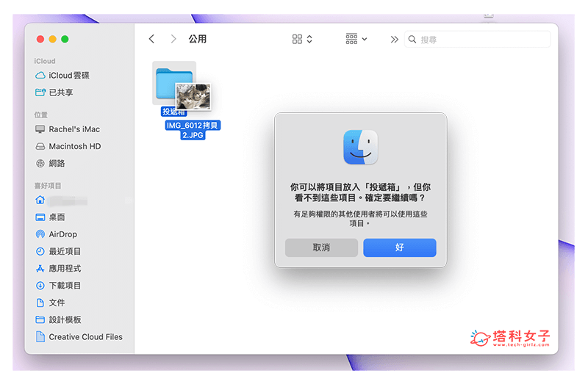The height and width of the screenshot is (387, 588).
Task: Open 網路 network location
Action: tap(50, 163)
